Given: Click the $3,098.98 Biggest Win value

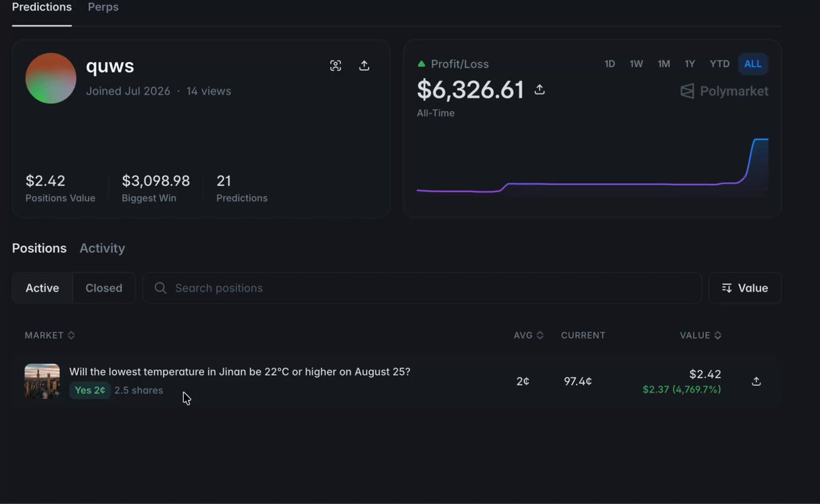Looking at the screenshot, I should (x=156, y=181).
